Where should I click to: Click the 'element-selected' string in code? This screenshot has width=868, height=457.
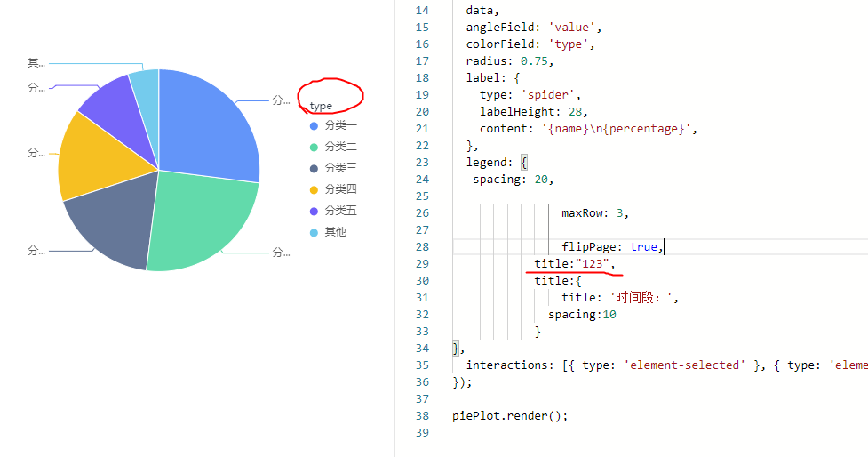pos(685,365)
